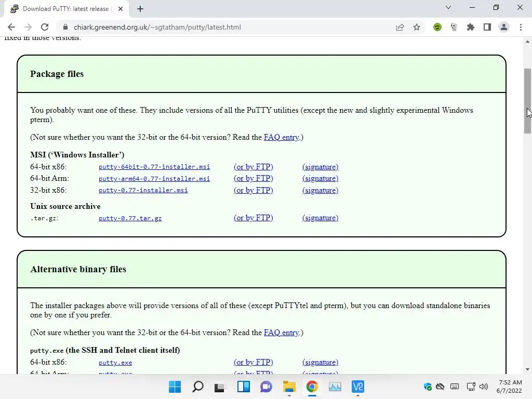Open the Chrome profile avatar
This screenshot has height=399, width=532.
tap(504, 27)
